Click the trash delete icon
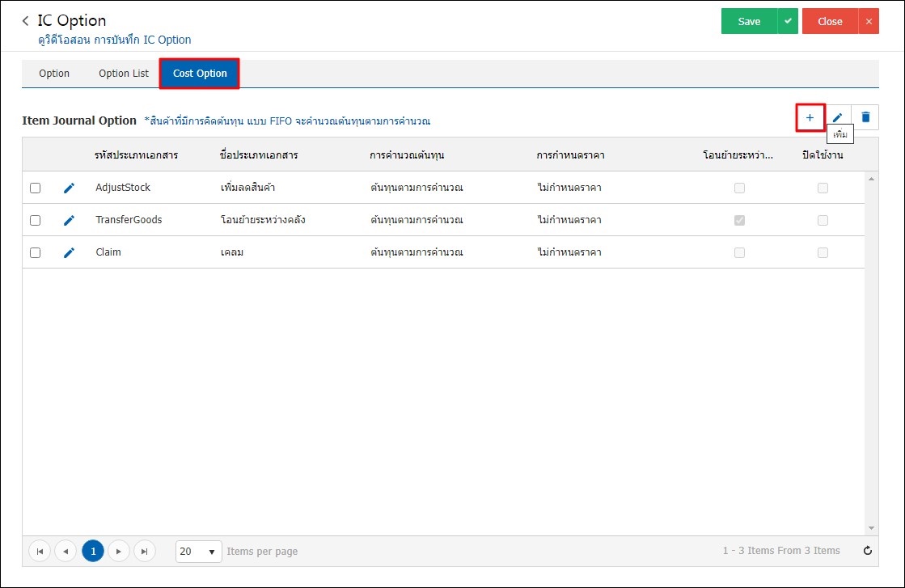The width and height of the screenshot is (905, 588). pyautogui.click(x=865, y=118)
